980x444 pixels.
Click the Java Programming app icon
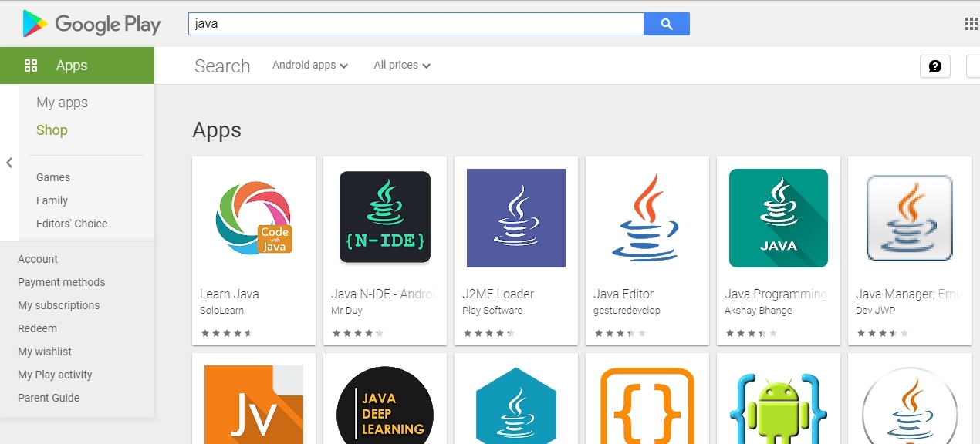[x=778, y=217]
